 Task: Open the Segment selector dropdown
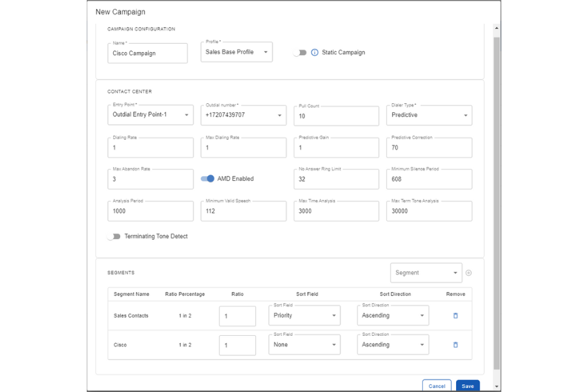point(425,273)
